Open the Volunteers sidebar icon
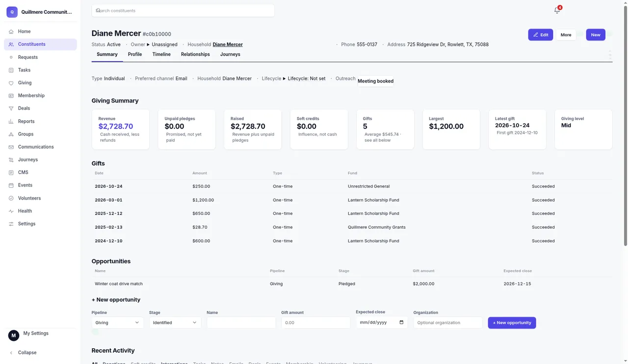Image resolution: width=628 pixels, height=364 pixels. click(11, 198)
